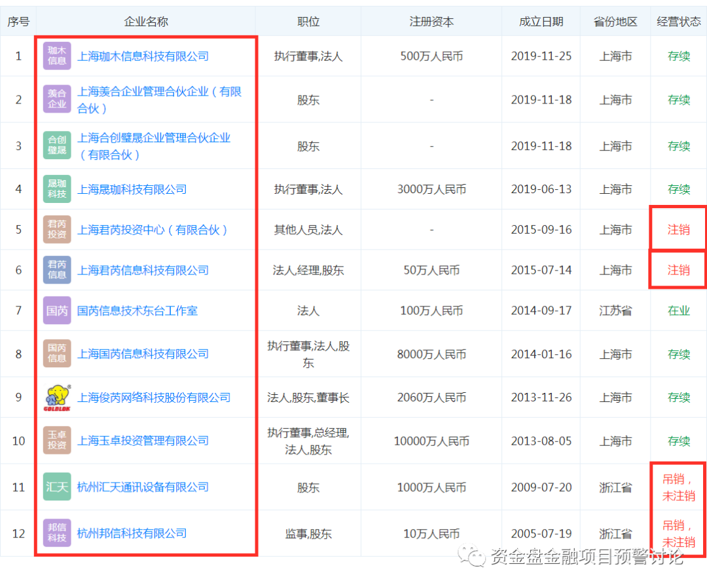Click the 法人,股东,董事长 position cell
Image resolution: width=707 pixels, height=588 pixels.
coord(308,397)
